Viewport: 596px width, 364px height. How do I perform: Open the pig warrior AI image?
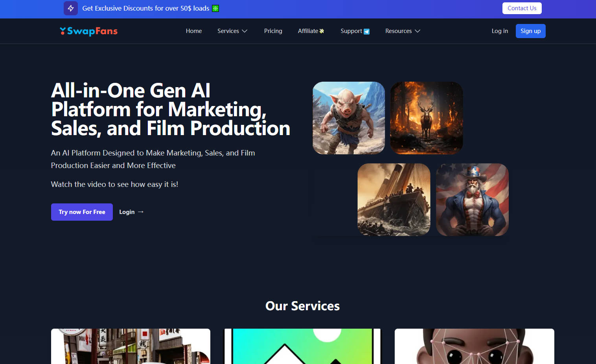tap(349, 118)
